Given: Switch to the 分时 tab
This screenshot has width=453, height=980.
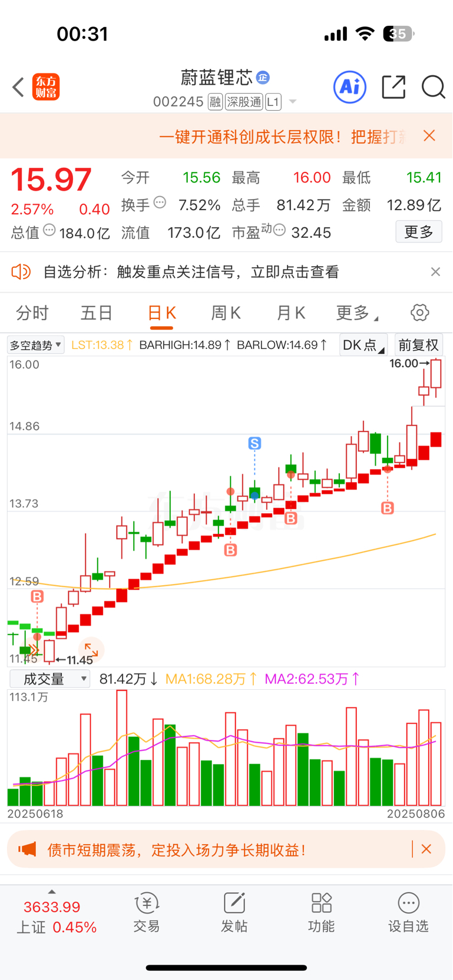Looking at the screenshot, I should pyautogui.click(x=32, y=313).
